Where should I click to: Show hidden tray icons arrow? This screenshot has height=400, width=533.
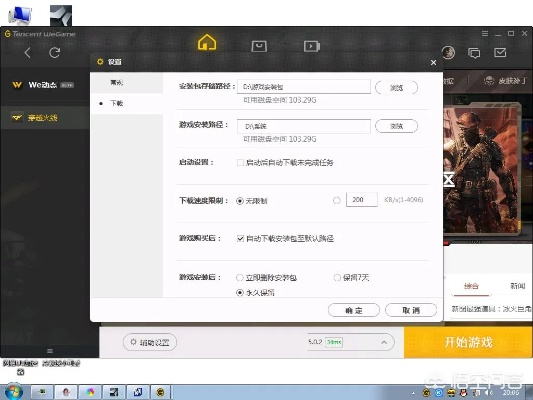point(413,393)
